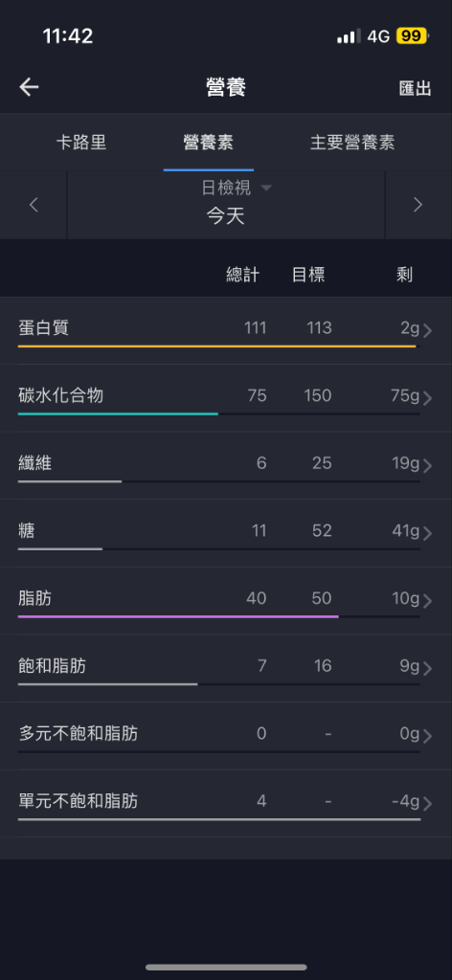This screenshot has width=452, height=980.
Task: Go to next day with right chevron
Action: tap(418, 205)
